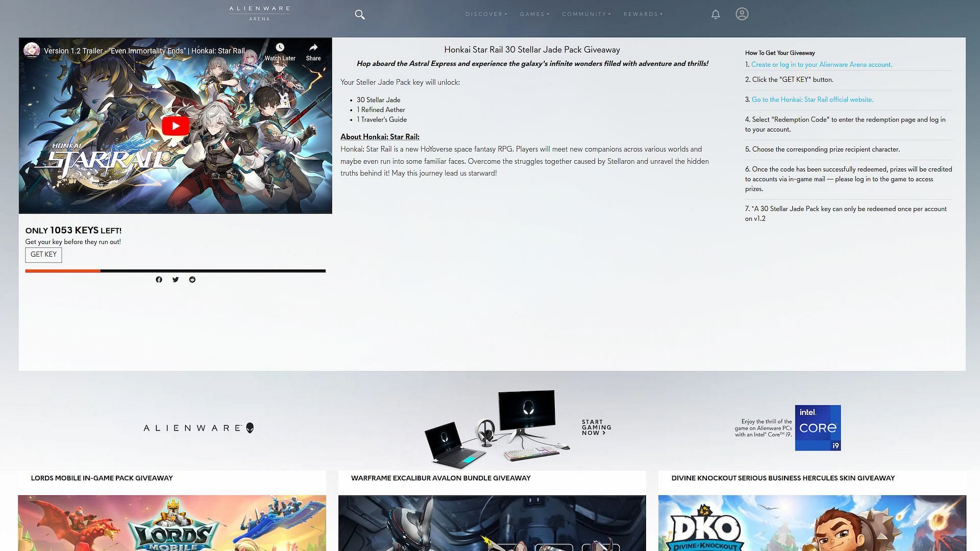Viewport: 980px width, 551px height.
Task: Expand the Rewards menu
Action: tap(643, 14)
